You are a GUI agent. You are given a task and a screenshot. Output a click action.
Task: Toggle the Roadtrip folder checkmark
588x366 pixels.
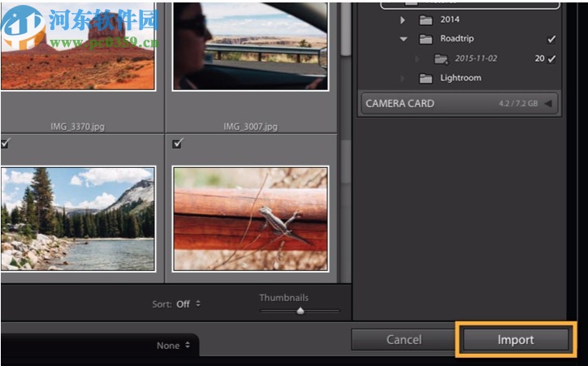point(551,39)
